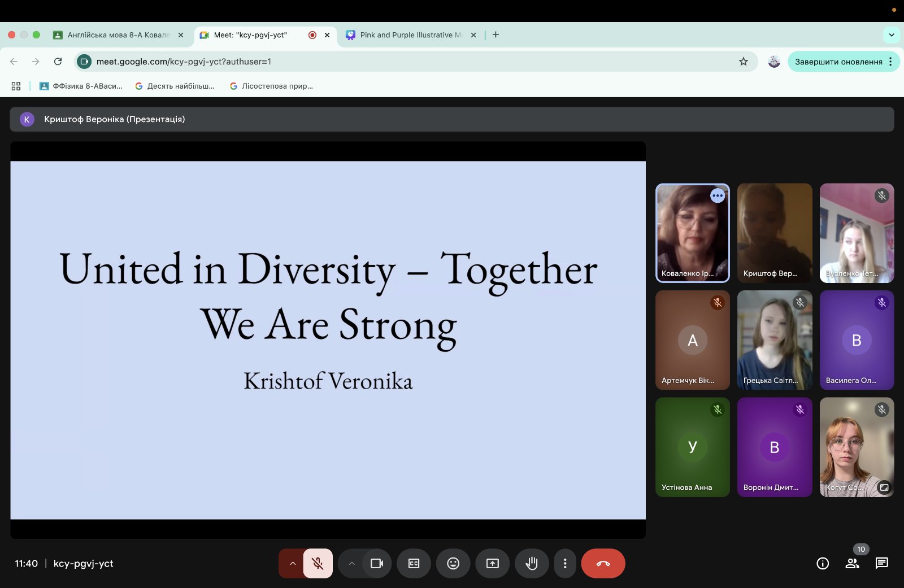This screenshot has width=904, height=588.
Task: Leave the call with red hang-up button
Action: [603, 563]
